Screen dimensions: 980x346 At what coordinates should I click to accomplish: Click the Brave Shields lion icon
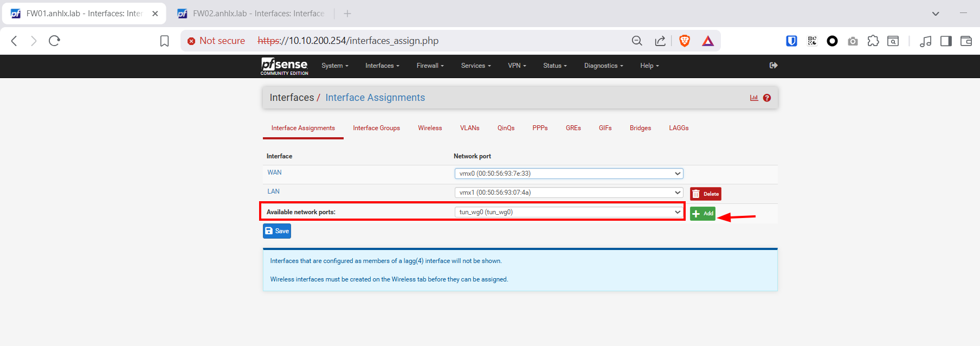point(685,41)
